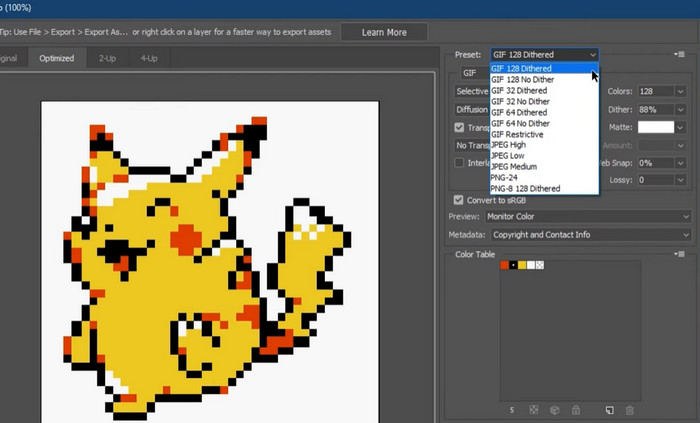Screen dimensions: 700x423
Task: Open the Preview Monitor Color dropdown
Action: pyautogui.click(x=588, y=216)
